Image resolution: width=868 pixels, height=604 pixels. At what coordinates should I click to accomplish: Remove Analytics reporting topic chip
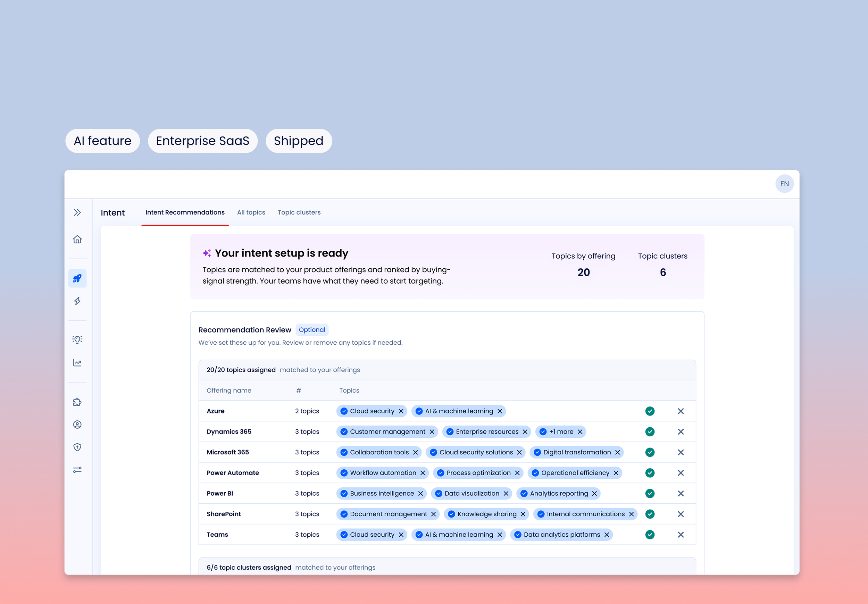pos(594,493)
